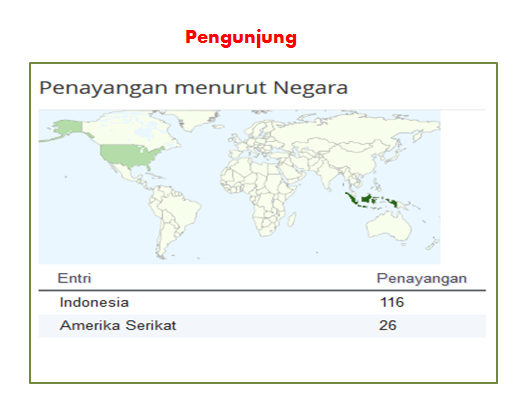This screenshot has width=513, height=401.
Task: Click the Penayangan menurut Negara title
Action: [193, 88]
